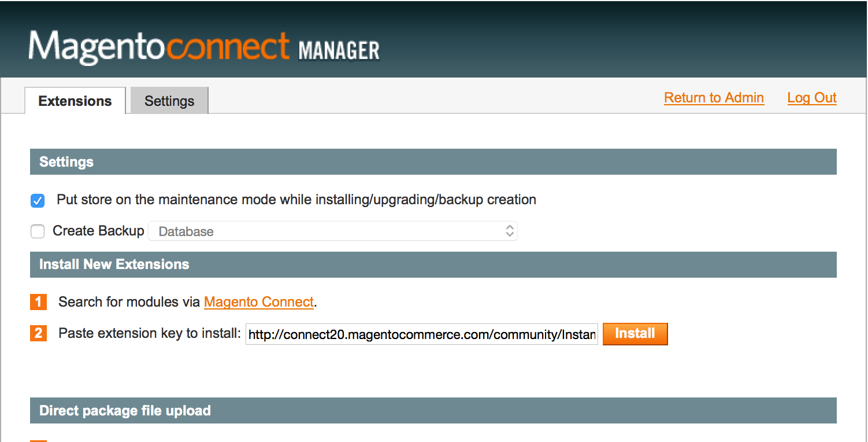
Task: Enable the Create Backup checkbox
Action: click(38, 231)
